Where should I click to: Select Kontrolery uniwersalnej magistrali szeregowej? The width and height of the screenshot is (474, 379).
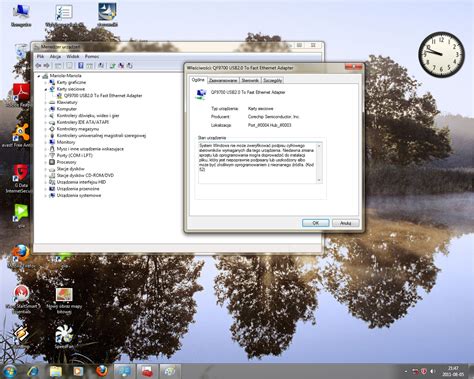pyautogui.click(x=101, y=136)
